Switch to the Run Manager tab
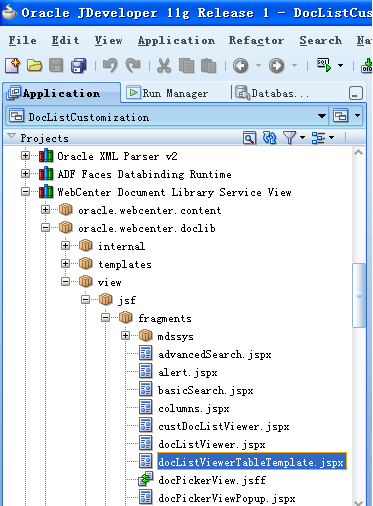Screen dimensions: 373x506 pos(168,93)
